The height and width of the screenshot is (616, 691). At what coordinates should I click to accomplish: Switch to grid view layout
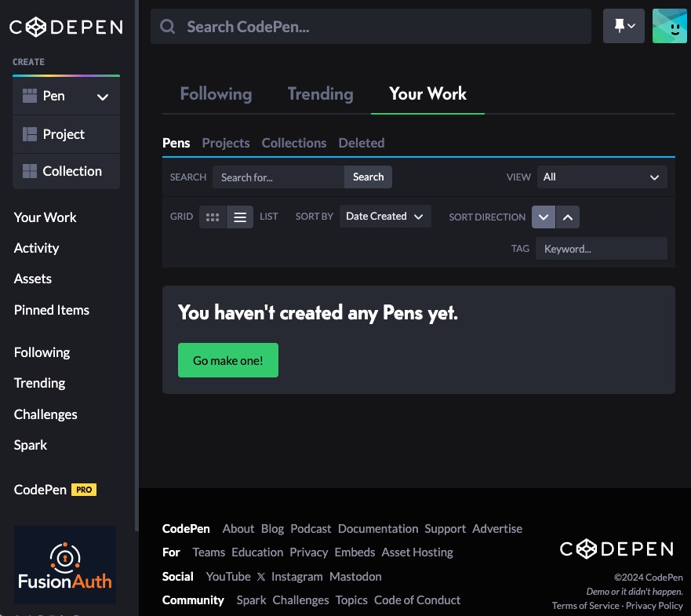tap(213, 217)
